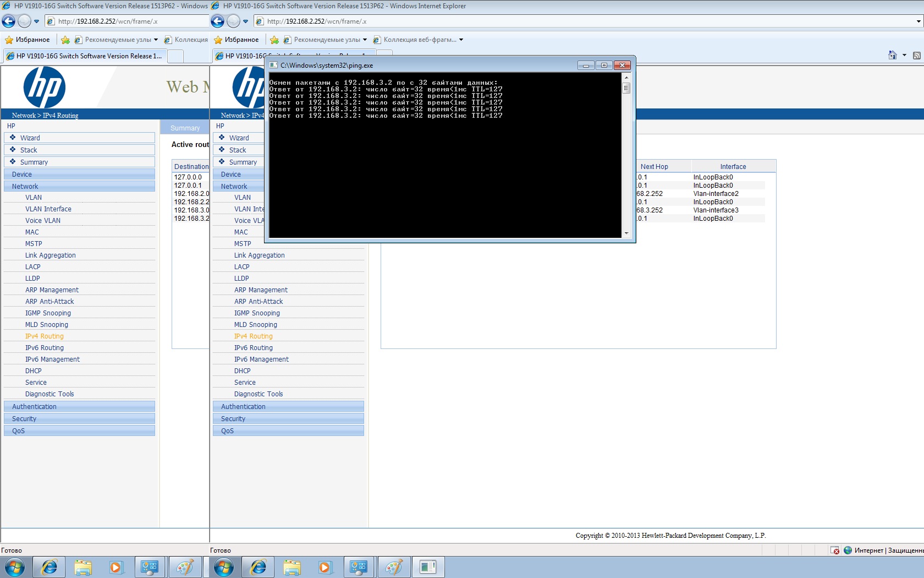The image size is (924, 578).
Task: Open recent pages dropdown in right window
Action: 246,21
